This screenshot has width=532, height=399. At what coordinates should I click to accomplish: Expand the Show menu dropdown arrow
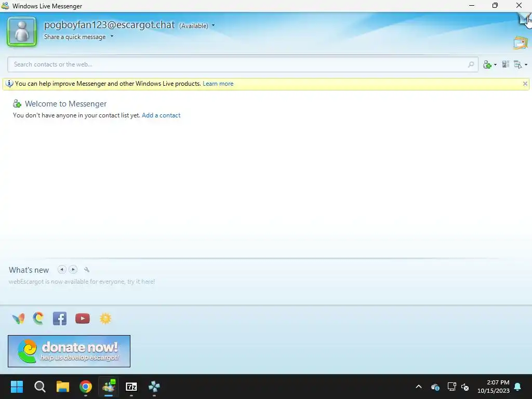526,64
